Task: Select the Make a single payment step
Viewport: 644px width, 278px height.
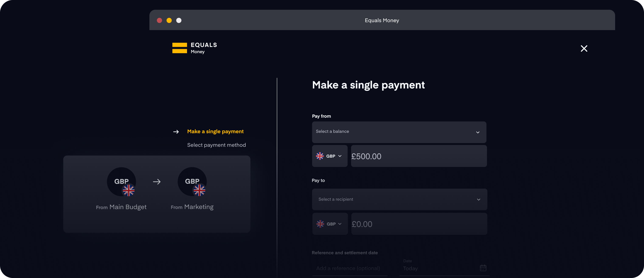Action: coord(215,132)
